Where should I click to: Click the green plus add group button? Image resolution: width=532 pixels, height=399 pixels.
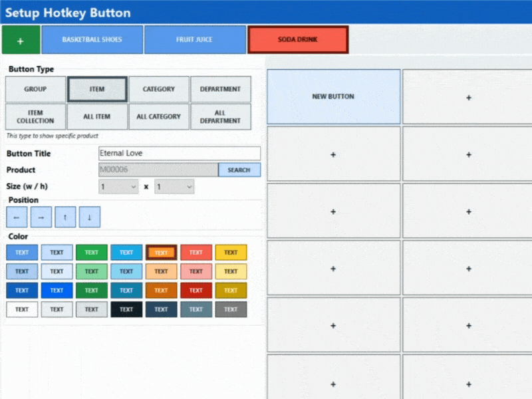click(21, 41)
